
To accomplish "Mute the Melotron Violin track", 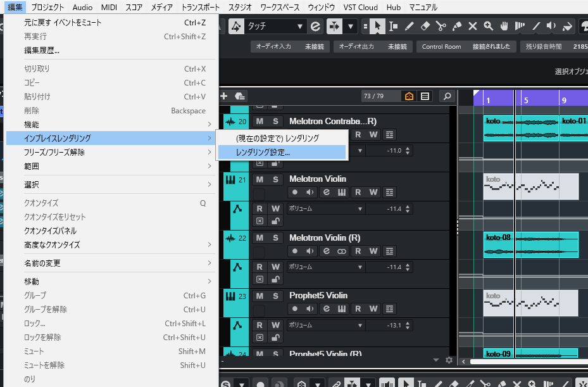I will point(260,179).
